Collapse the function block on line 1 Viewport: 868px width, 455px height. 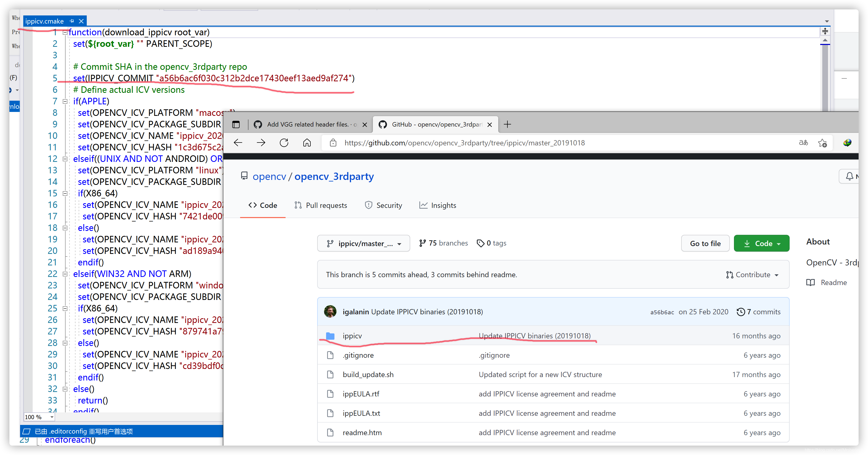[65, 32]
